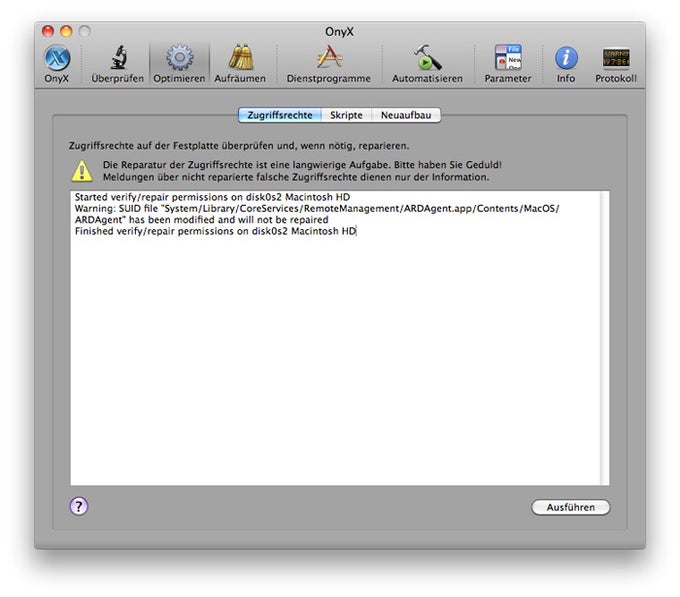
Task: Open the OnyX main icon
Action: click(x=57, y=64)
